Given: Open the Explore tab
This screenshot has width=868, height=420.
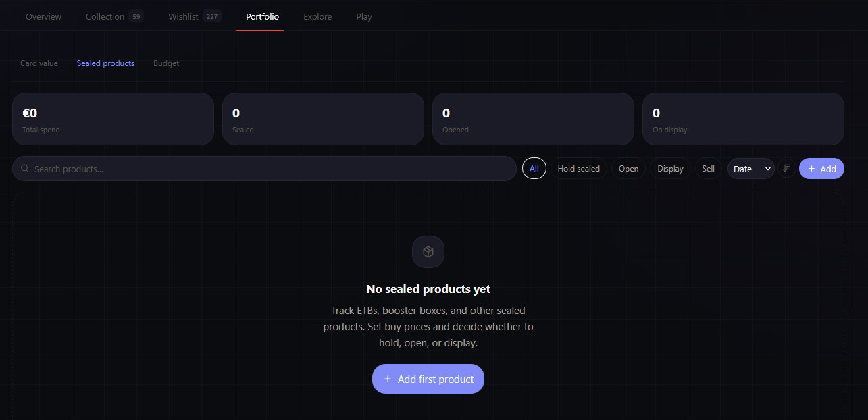Looking at the screenshot, I should coord(317,16).
